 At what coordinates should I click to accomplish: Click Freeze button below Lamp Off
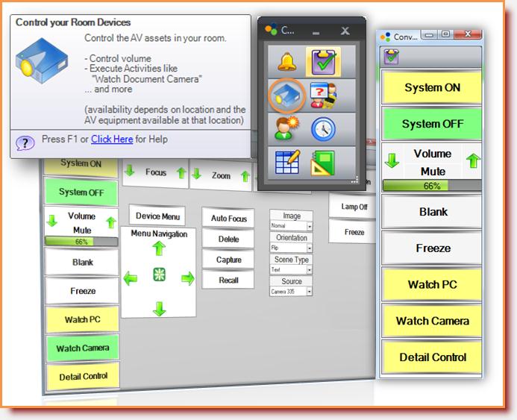[x=353, y=232]
